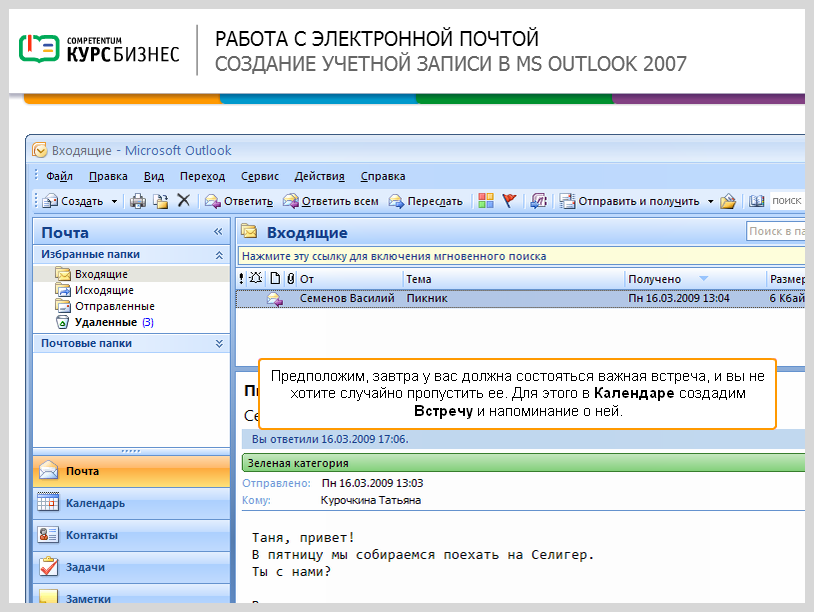The width and height of the screenshot is (814, 612).
Task: Click the icon after the red flag
Action: pos(538,200)
